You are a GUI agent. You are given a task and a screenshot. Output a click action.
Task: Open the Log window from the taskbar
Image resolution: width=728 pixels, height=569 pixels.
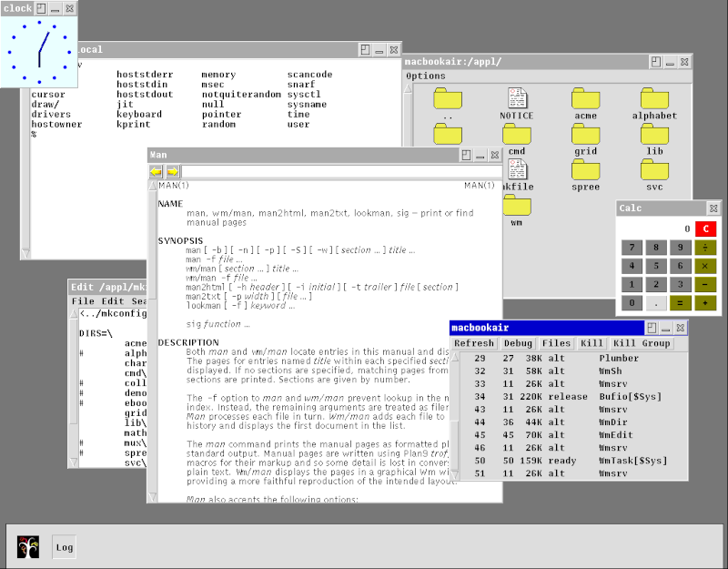coord(63,547)
